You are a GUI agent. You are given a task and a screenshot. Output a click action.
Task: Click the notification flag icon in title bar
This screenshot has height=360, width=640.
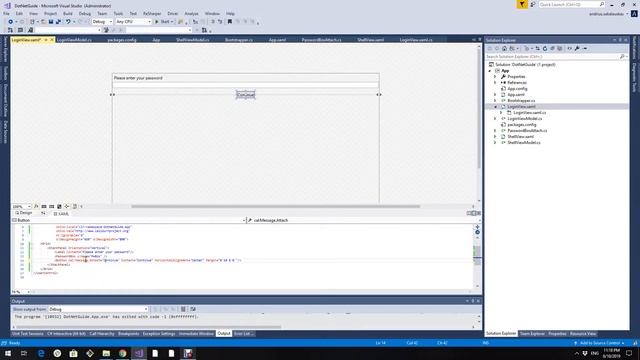522,4
